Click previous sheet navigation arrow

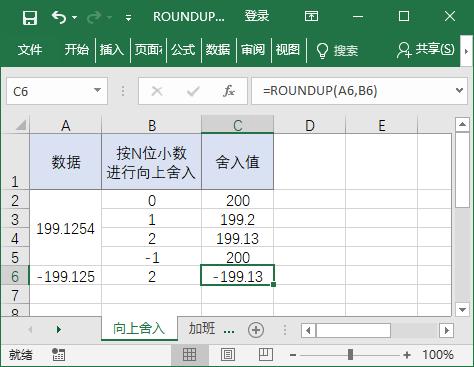click(x=30, y=330)
